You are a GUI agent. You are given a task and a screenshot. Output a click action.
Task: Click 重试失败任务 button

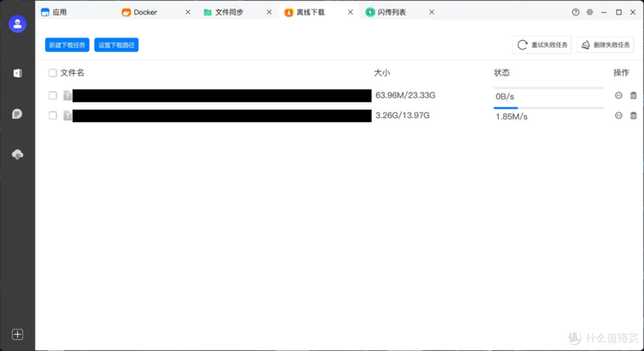coord(541,45)
